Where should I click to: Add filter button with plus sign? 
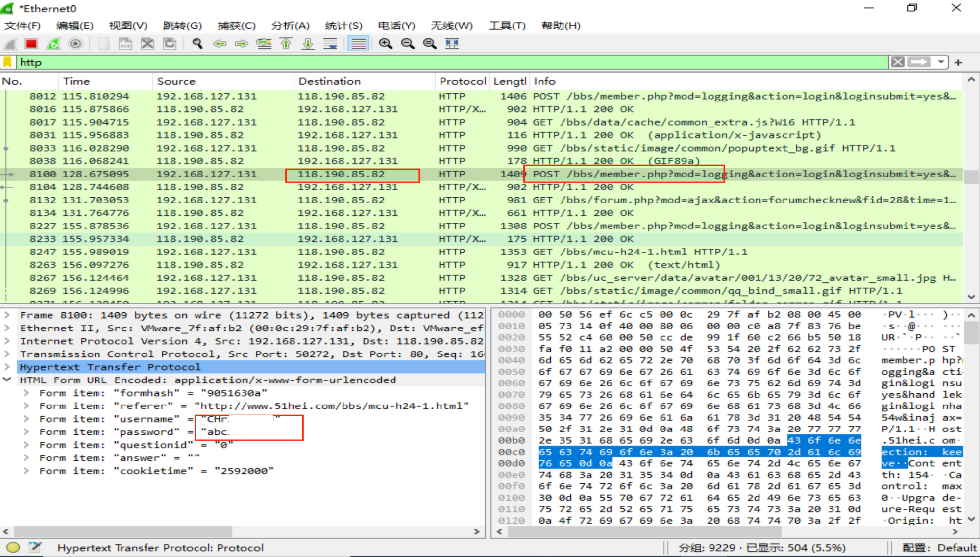click(x=958, y=62)
